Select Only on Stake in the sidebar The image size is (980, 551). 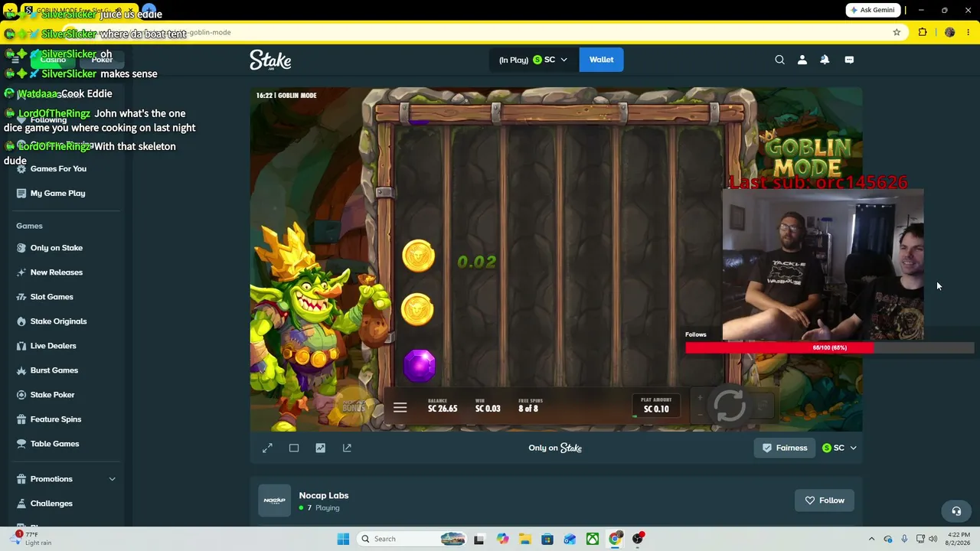[57, 248]
